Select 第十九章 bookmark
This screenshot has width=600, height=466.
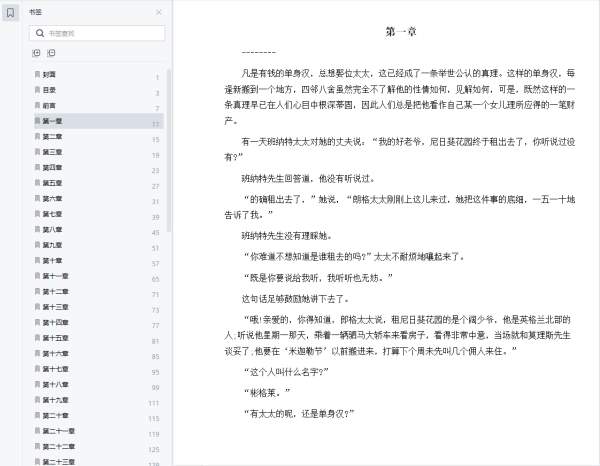tap(99, 400)
